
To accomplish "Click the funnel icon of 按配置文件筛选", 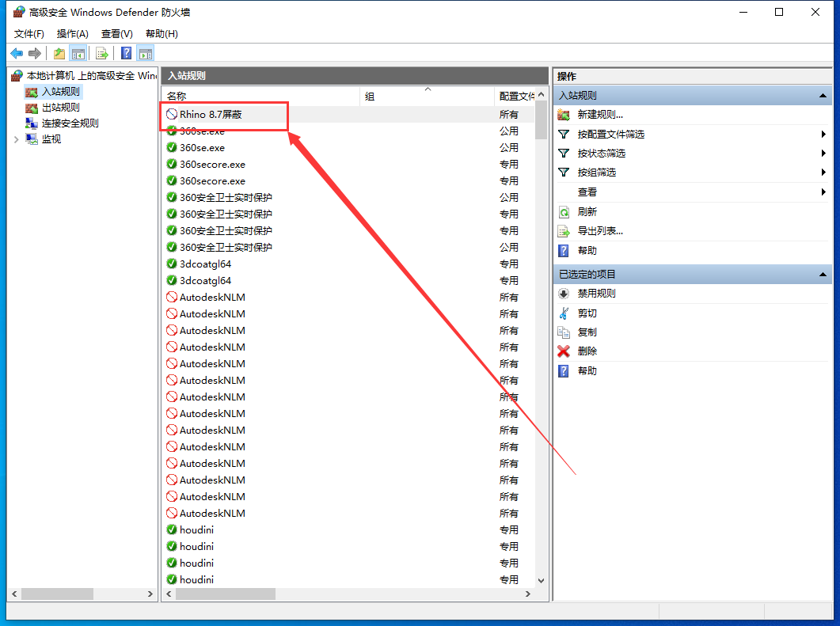I will [x=564, y=134].
